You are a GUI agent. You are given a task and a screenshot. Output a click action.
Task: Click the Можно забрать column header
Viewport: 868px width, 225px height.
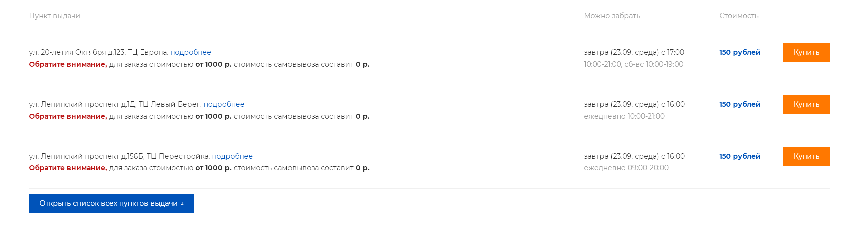(612, 16)
